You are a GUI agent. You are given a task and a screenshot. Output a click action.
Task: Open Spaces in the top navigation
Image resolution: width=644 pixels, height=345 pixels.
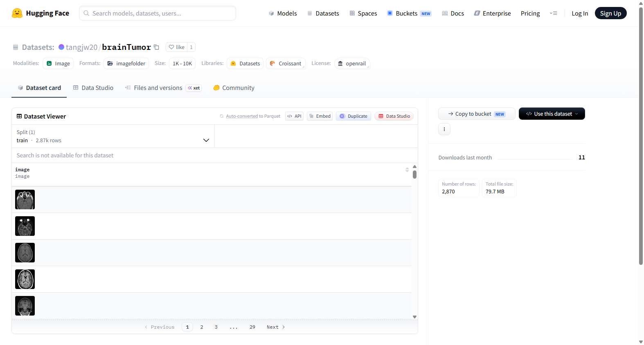(x=363, y=13)
